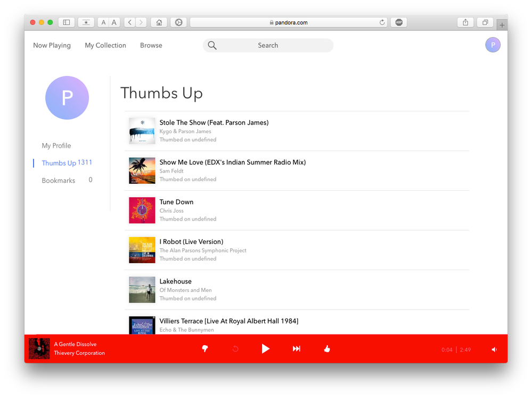
Task: Click the thumbs up icon in player
Action: pos(327,348)
